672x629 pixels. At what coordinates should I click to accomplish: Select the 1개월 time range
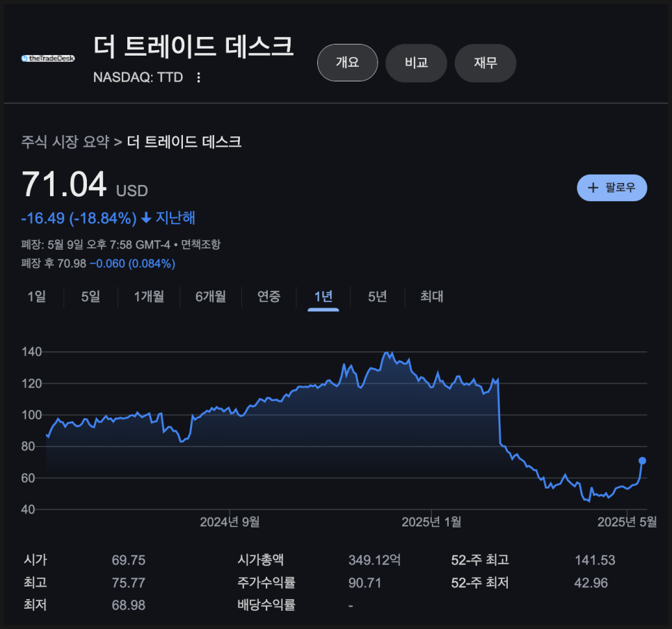click(149, 296)
